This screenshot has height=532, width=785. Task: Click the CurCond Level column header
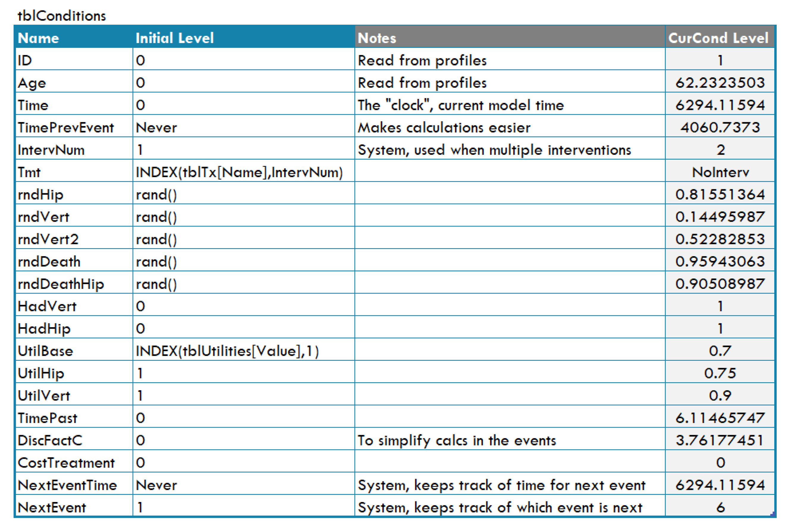tap(718, 38)
